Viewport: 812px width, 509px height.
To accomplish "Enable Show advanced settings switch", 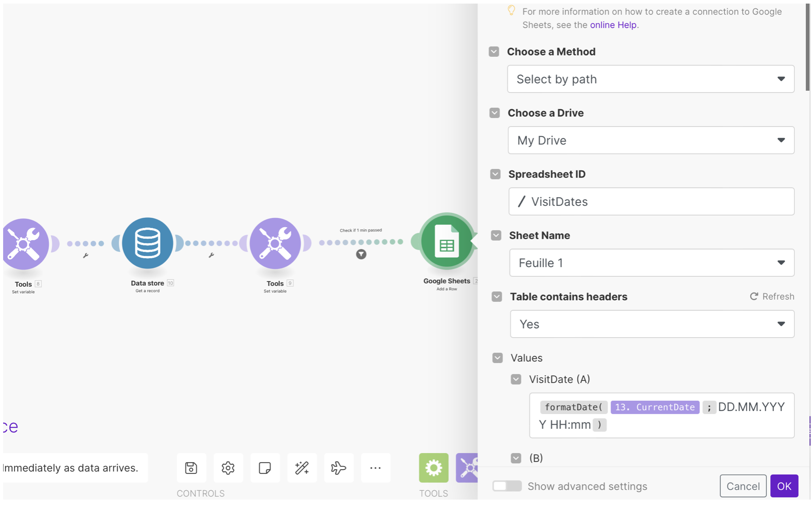I will pyautogui.click(x=507, y=486).
